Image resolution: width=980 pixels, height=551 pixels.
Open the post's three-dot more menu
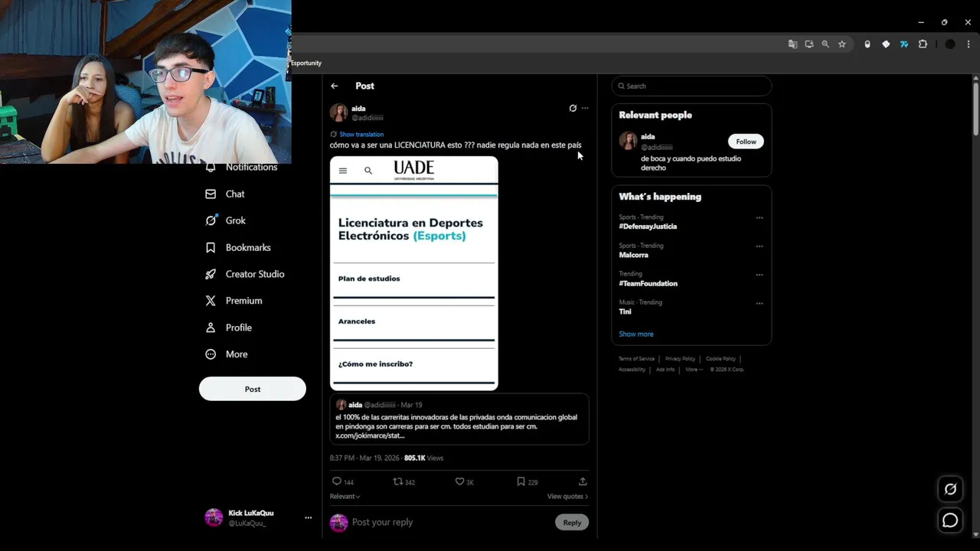point(585,108)
